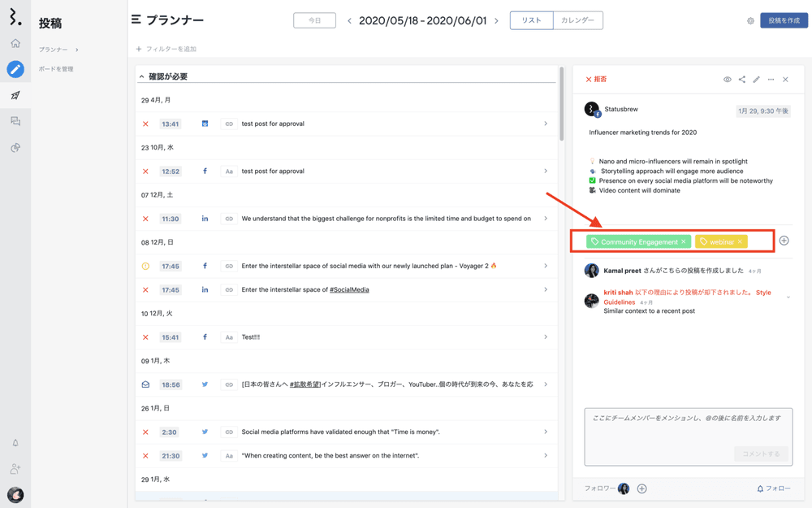Click the plus icon to add a tag
812x508 pixels.
[x=784, y=241]
